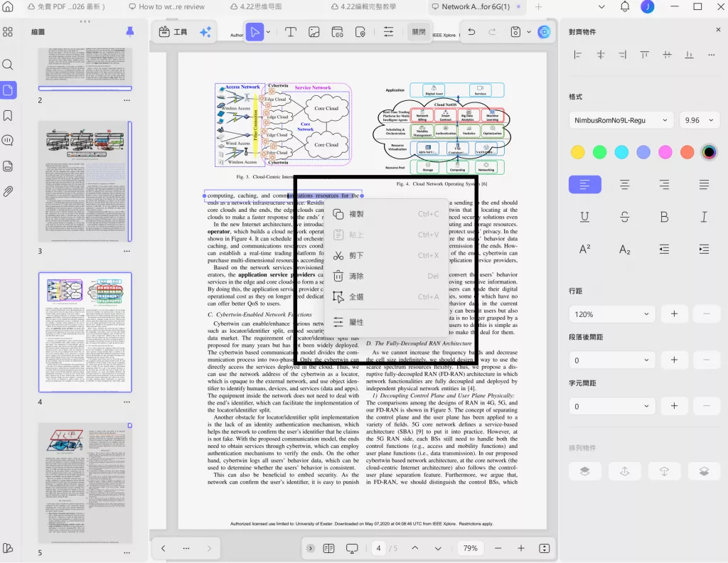Screen dimensions: 728x563
Task: Open the attachments paperclip panel
Action: pos(8,191)
